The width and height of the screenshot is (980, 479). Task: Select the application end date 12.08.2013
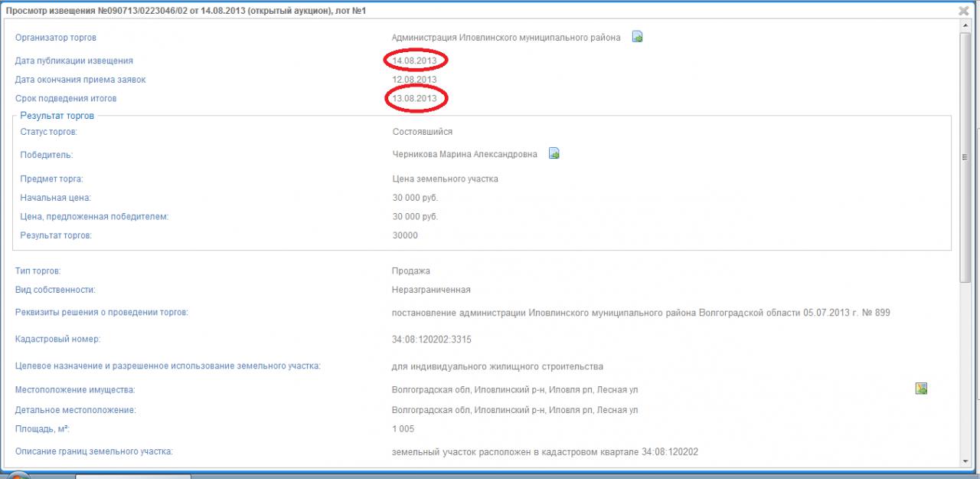click(415, 80)
